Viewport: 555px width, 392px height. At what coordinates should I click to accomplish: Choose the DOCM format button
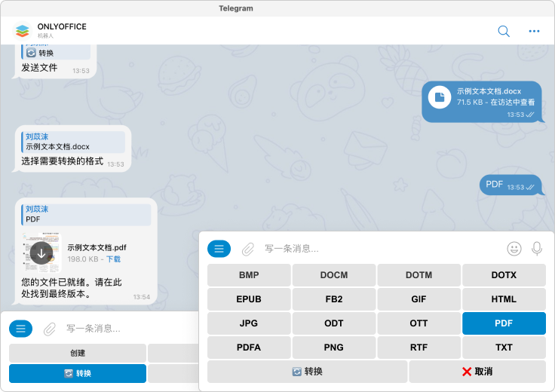[334, 275]
